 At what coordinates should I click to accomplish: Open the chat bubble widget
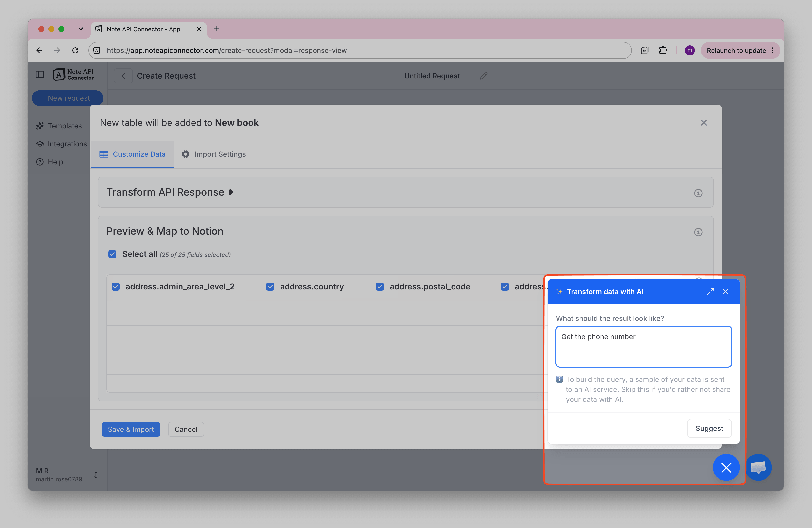click(x=758, y=468)
